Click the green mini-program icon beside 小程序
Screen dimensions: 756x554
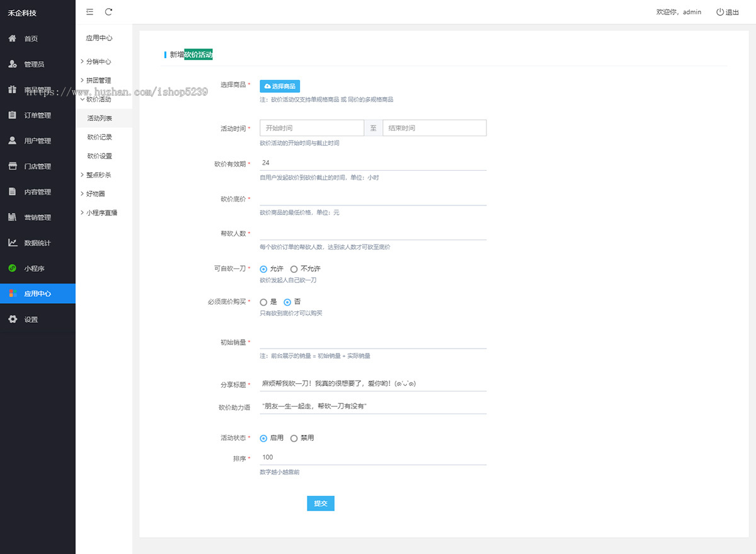12,268
